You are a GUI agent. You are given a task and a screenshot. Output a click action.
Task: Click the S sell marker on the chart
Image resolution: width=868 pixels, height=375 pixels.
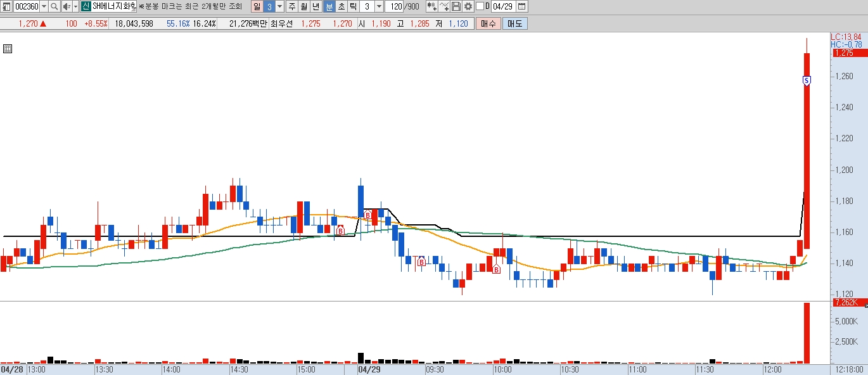pyautogui.click(x=807, y=80)
